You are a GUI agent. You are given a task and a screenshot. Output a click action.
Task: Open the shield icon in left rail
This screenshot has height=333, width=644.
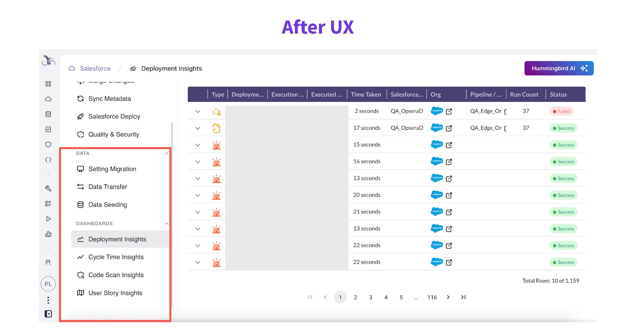(x=48, y=145)
